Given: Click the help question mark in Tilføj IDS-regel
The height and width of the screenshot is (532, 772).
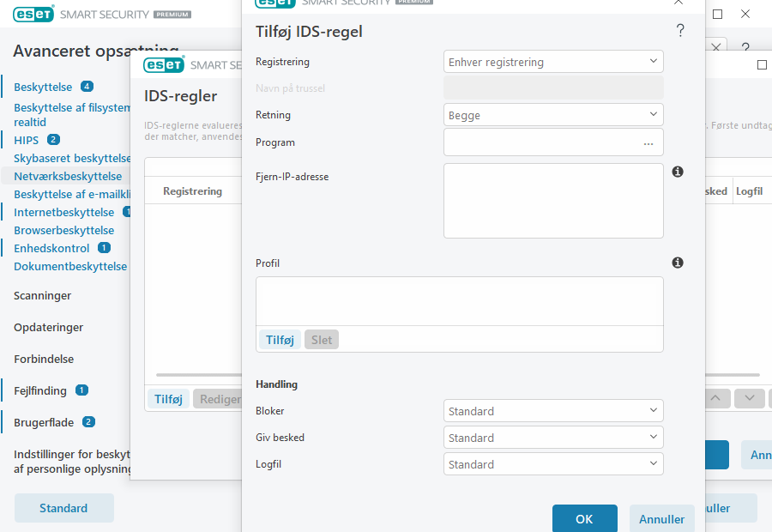Looking at the screenshot, I should [680, 32].
